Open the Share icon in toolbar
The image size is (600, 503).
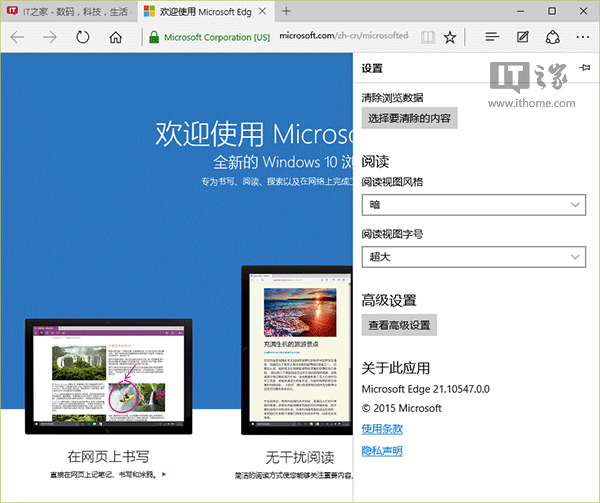(553, 37)
